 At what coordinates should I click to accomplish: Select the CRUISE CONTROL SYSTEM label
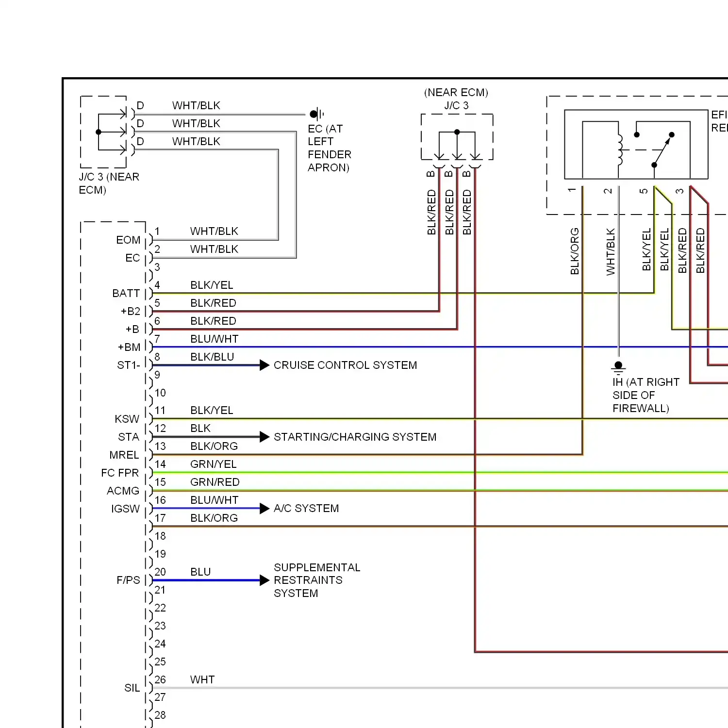pyautogui.click(x=345, y=365)
